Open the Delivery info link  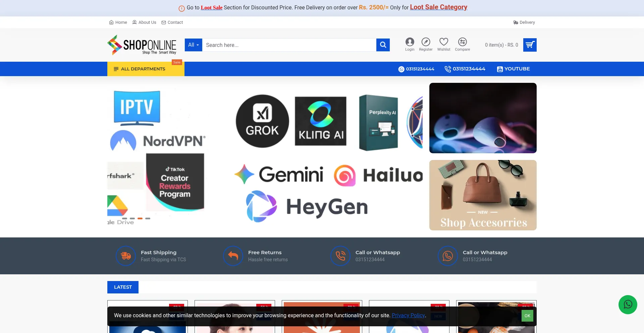pyautogui.click(x=524, y=22)
